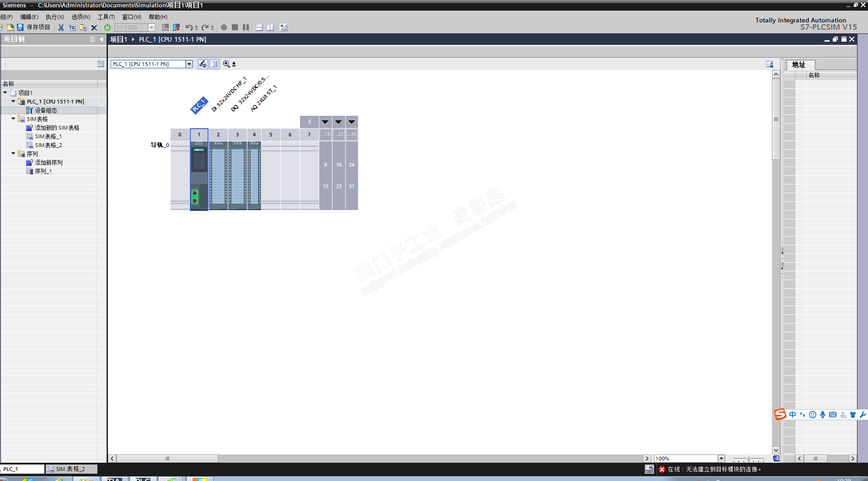Click the blue floppy save icon
This screenshot has width=868, height=481.
pos(20,27)
